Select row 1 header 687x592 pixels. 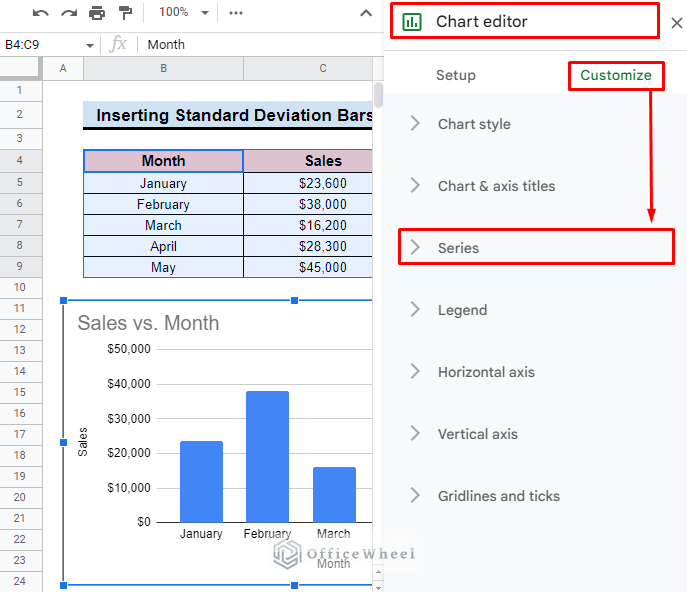click(x=20, y=91)
